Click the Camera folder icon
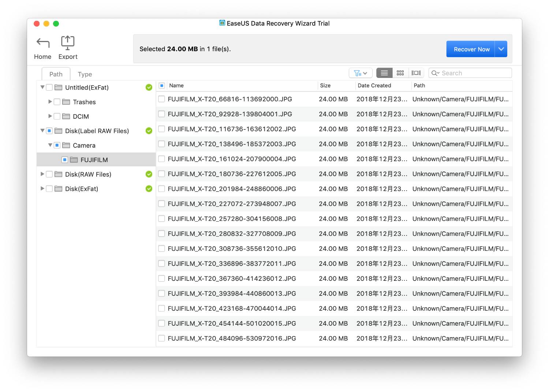Screen dimensions: 549x392 (66, 145)
